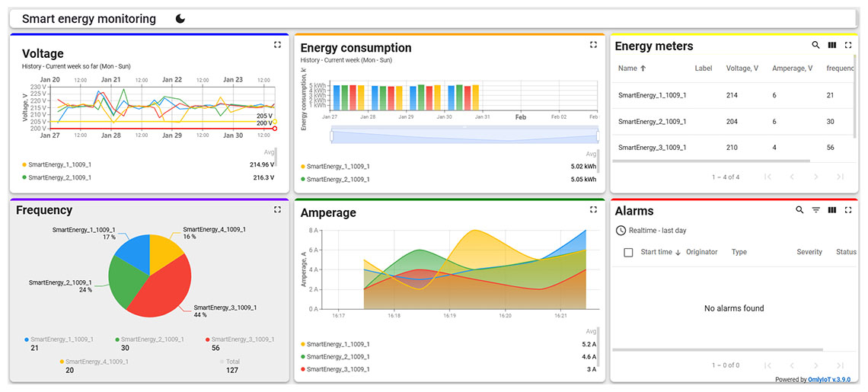Expand Voltage widget to fullscreen
The height and width of the screenshot is (392, 868).
[278, 45]
